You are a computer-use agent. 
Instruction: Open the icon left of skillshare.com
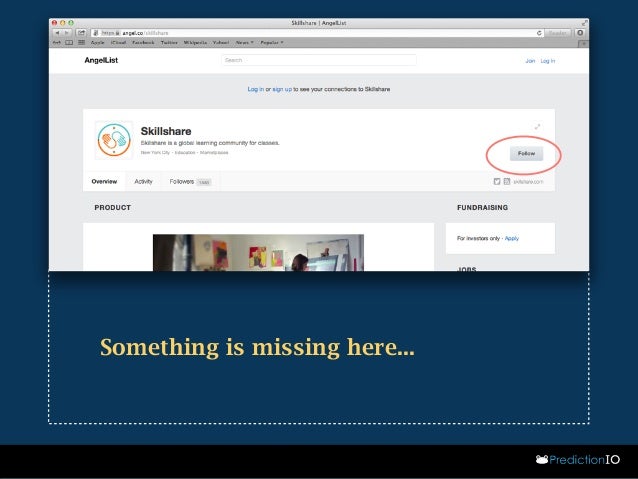click(x=507, y=182)
